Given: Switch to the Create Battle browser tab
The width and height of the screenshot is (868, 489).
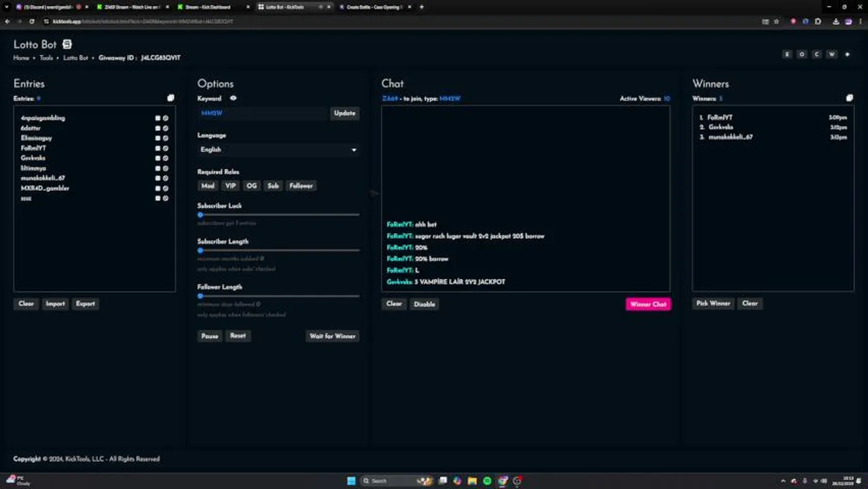Looking at the screenshot, I should coord(374,7).
